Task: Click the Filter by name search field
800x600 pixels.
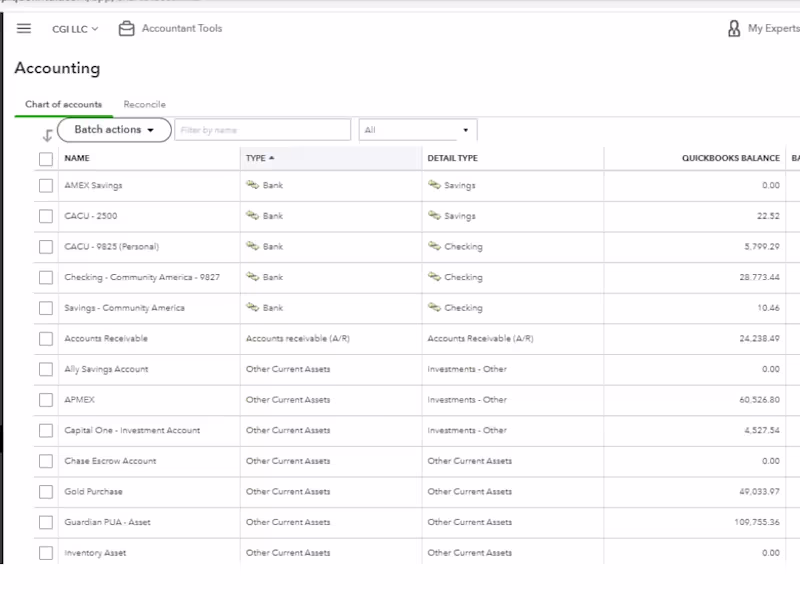Action: [x=262, y=130]
